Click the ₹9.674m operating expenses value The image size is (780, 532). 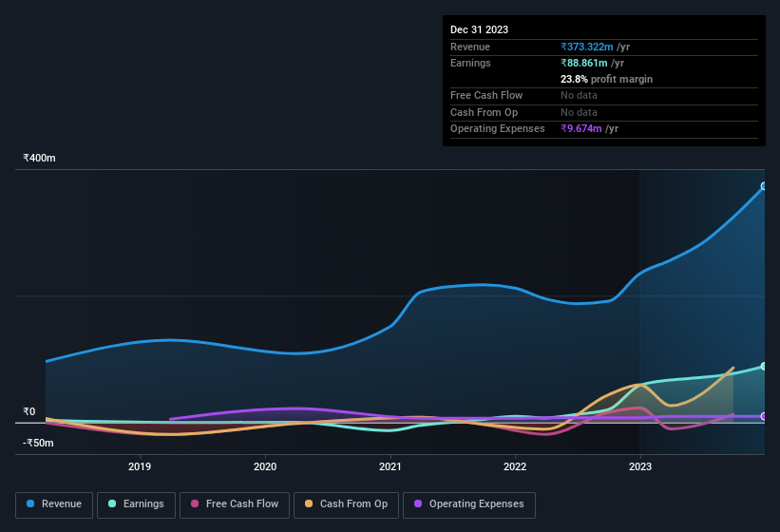coord(581,129)
